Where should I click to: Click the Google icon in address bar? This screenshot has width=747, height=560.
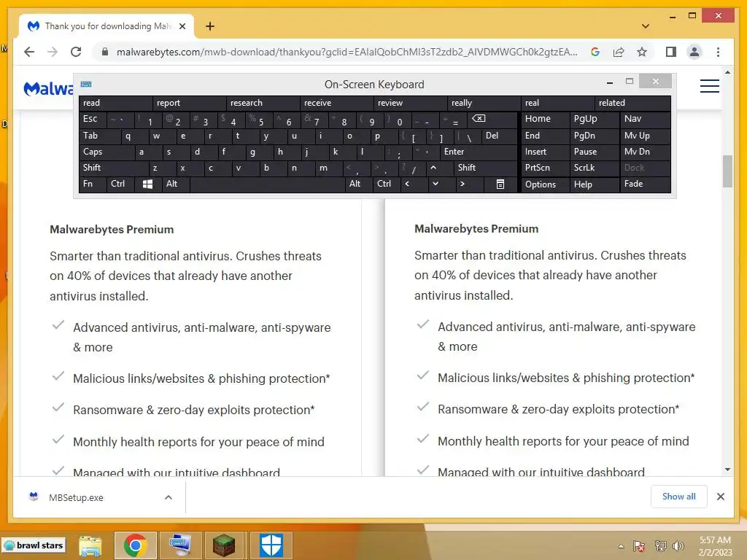(x=595, y=52)
